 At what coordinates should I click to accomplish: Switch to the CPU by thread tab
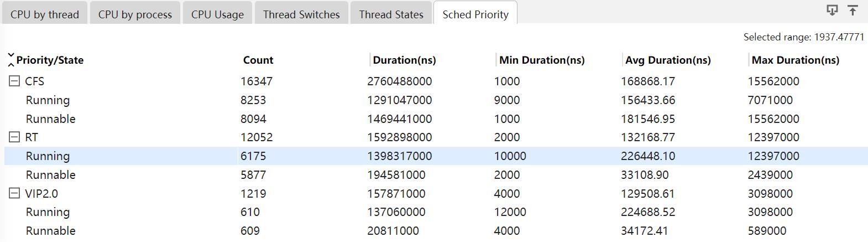45,14
